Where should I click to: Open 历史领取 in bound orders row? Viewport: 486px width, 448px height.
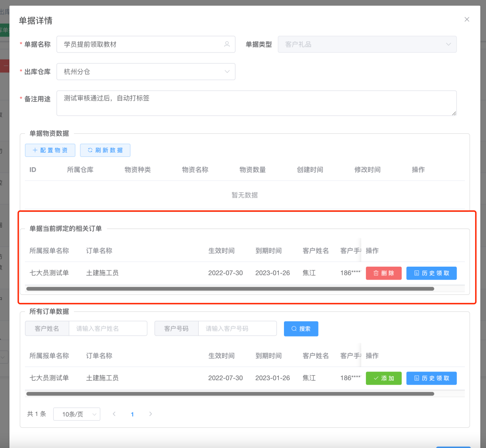pos(431,273)
